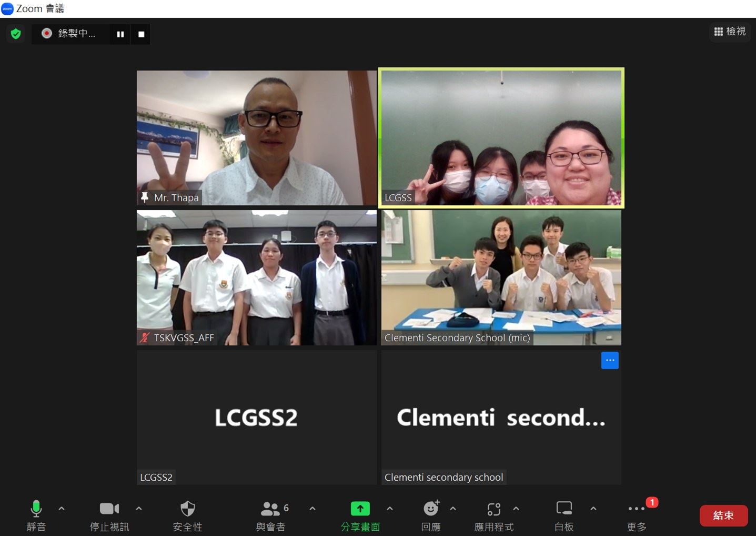Click the red 結束 end meeting button
This screenshot has width=756, height=536.
[723, 515]
